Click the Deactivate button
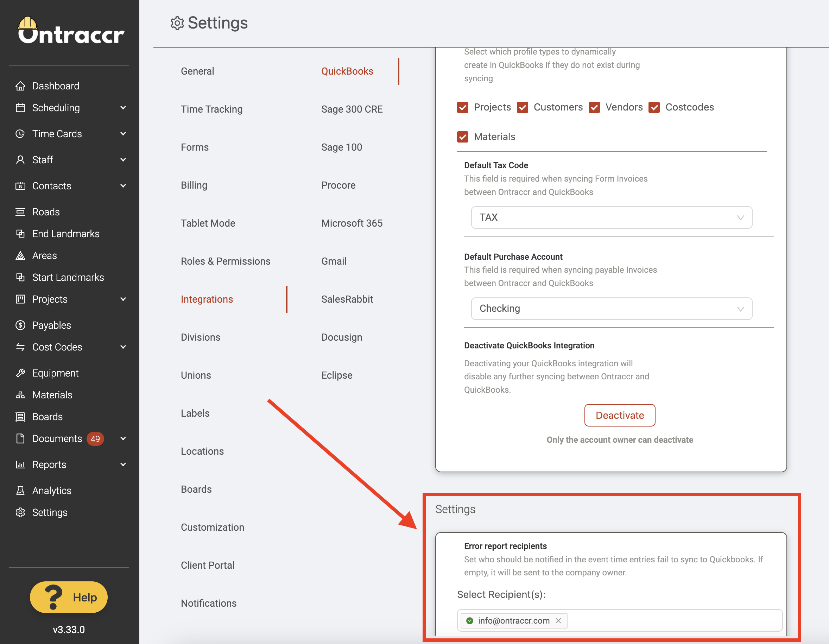The image size is (829, 644). pos(620,415)
